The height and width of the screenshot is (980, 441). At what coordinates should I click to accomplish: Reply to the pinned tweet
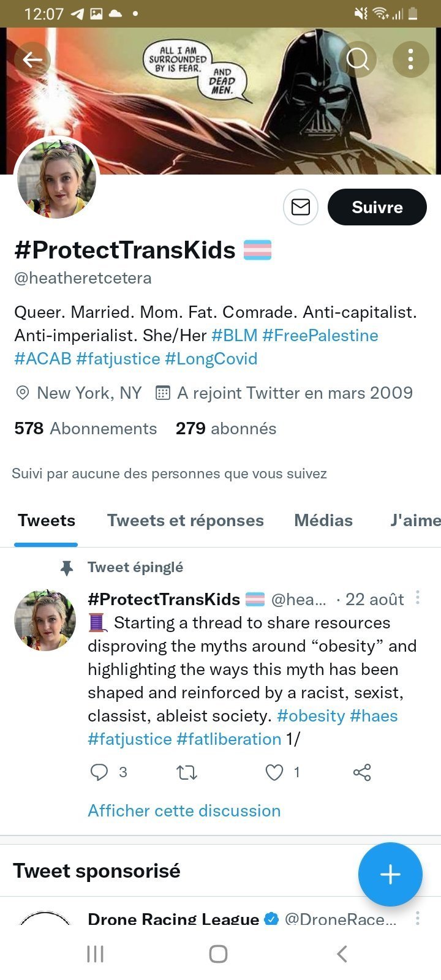point(99,772)
